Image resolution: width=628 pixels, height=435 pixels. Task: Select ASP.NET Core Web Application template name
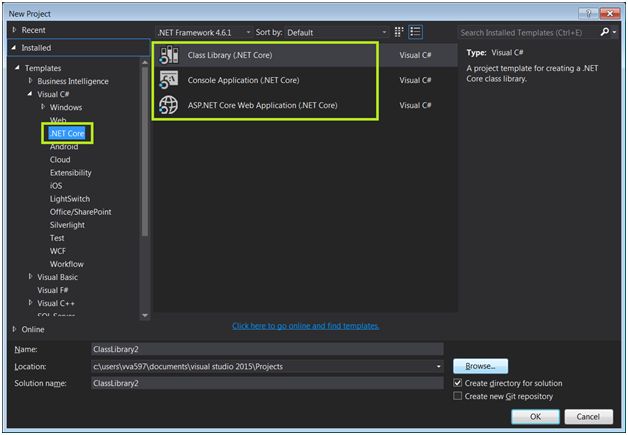coord(263,105)
